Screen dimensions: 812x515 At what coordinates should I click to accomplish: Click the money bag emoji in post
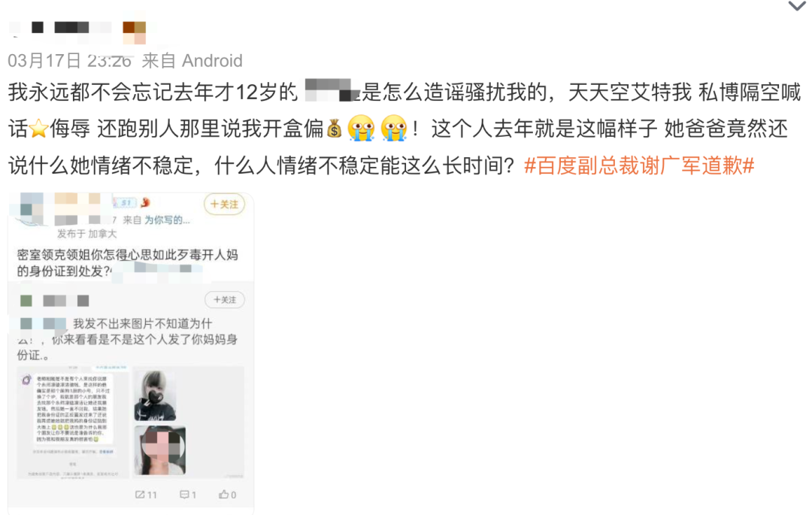(x=334, y=129)
